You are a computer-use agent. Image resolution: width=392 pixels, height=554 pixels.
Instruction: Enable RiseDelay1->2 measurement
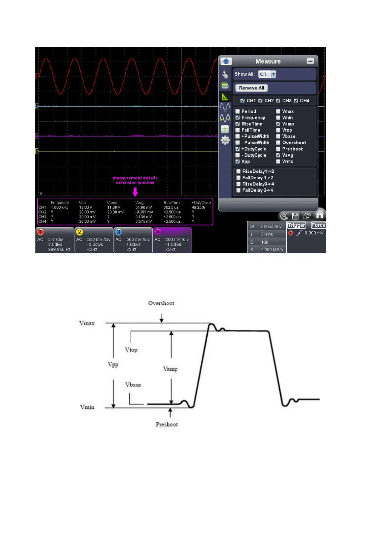pos(238,171)
